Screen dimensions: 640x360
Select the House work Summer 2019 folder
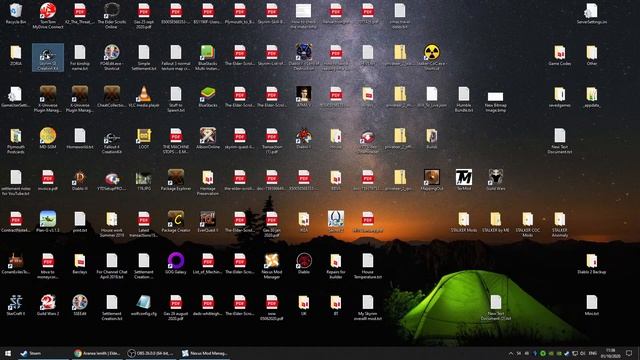111,224
